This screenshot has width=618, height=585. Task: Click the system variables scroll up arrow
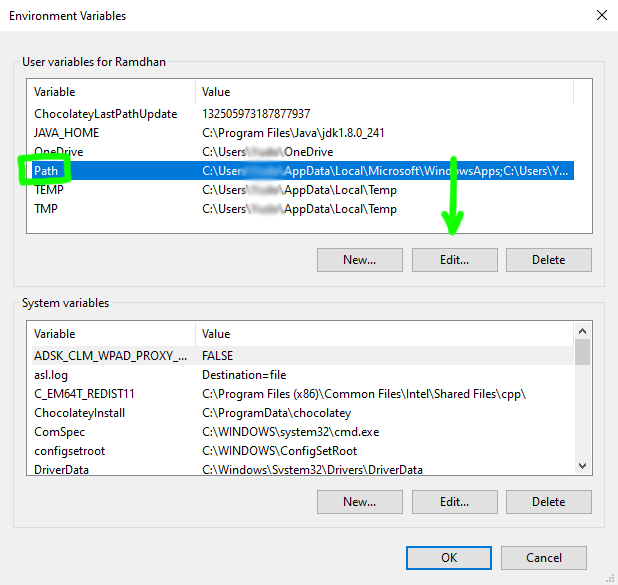tap(583, 331)
